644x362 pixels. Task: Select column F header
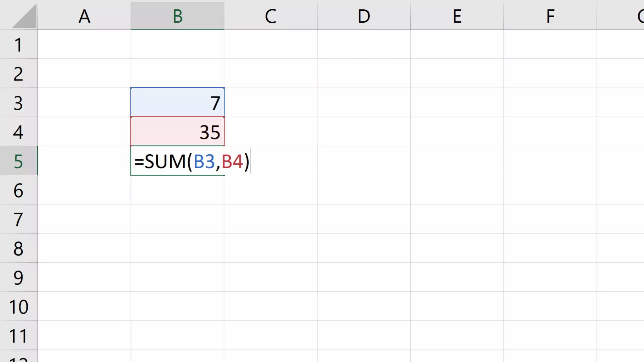550,16
